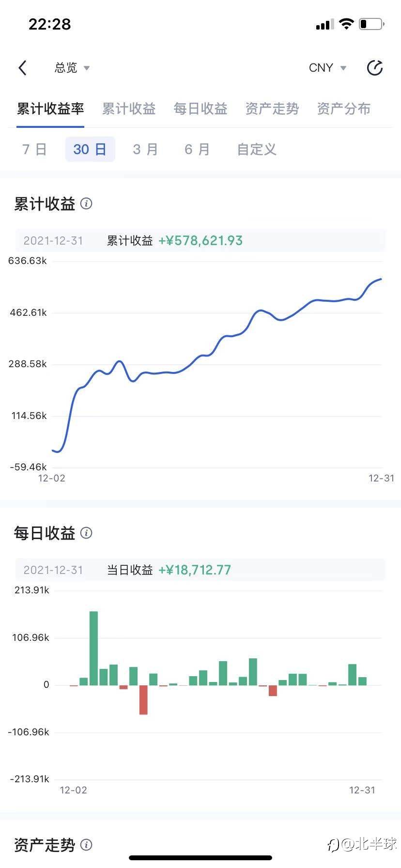The width and height of the screenshot is (401, 868).
Task: Tap info icon beside 累计收益 heading
Action: pyautogui.click(x=86, y=203)
